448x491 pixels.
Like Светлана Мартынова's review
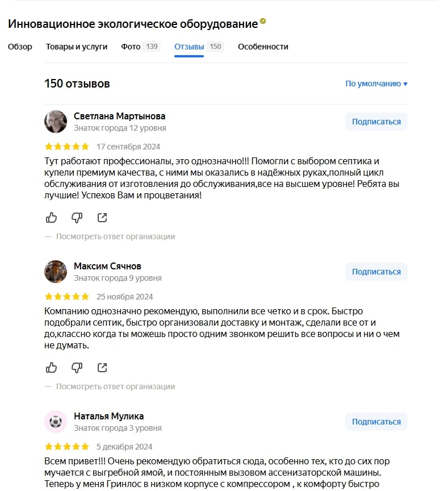pyautogui.click(x=51, y=218)
